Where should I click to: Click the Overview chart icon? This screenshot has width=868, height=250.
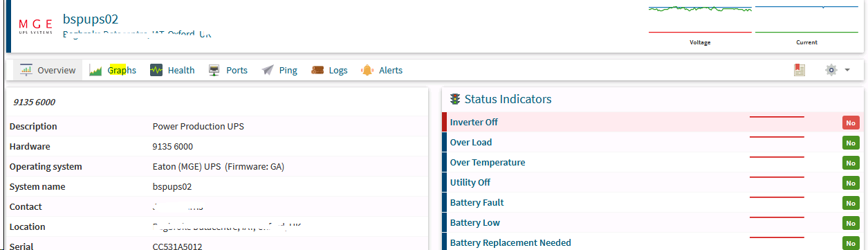[x=26, y=70]
